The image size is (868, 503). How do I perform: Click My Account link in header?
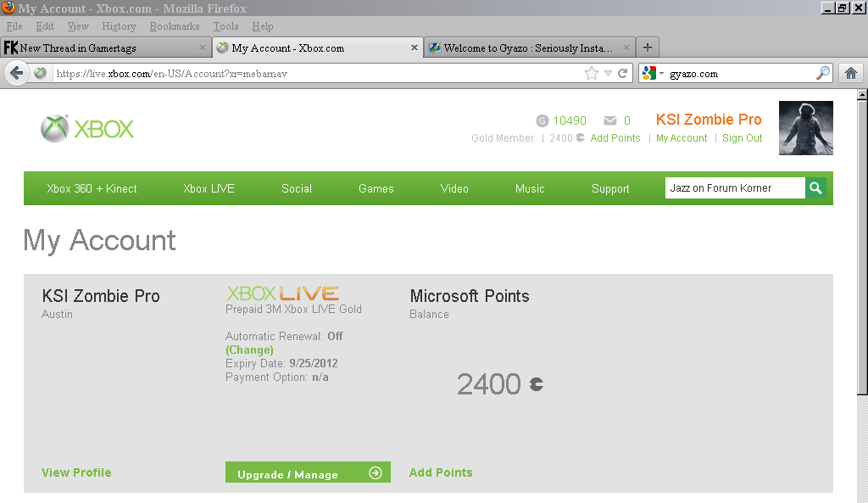tap(682, 138)
